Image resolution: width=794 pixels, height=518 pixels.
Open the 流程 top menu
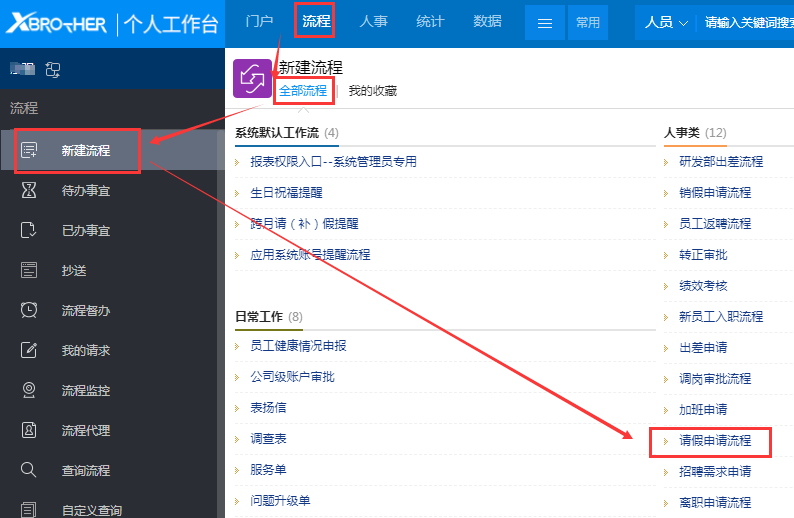coord(315,21)
